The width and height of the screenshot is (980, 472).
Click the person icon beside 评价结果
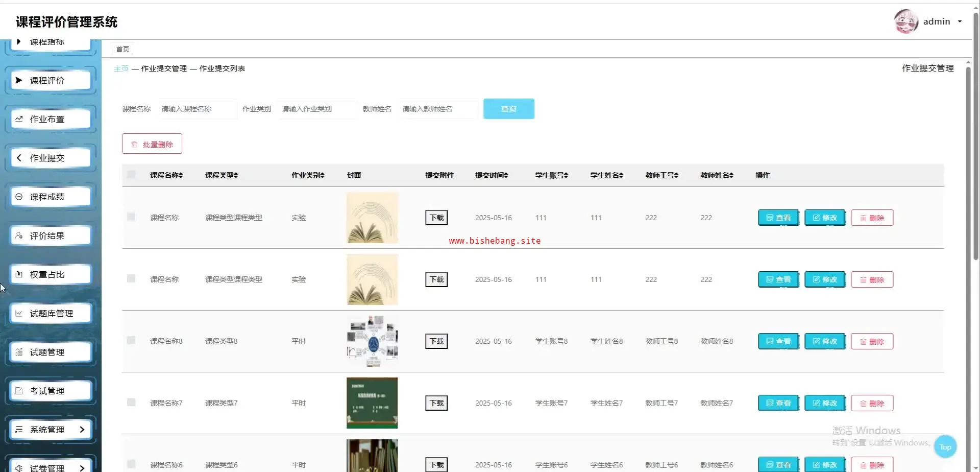click(x=19, y=235)
